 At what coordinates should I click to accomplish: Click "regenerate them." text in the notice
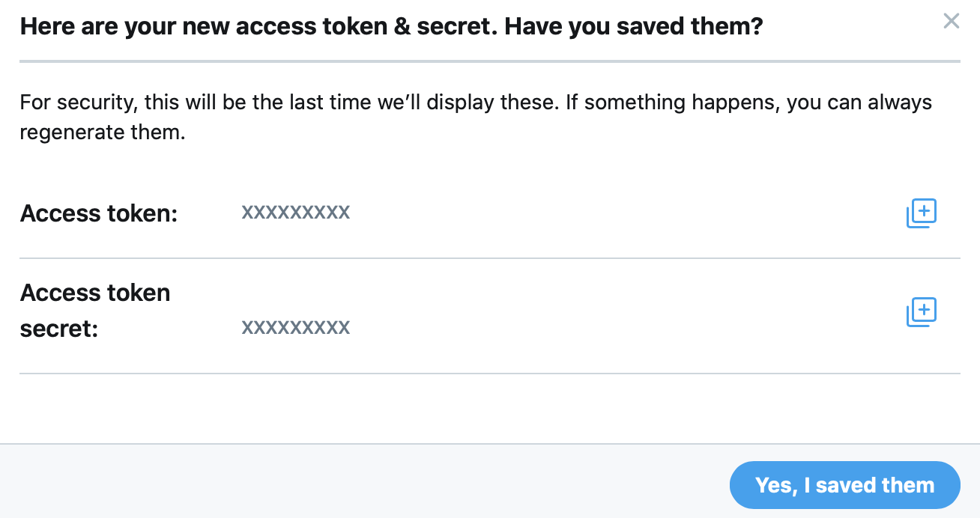(102, 133)
